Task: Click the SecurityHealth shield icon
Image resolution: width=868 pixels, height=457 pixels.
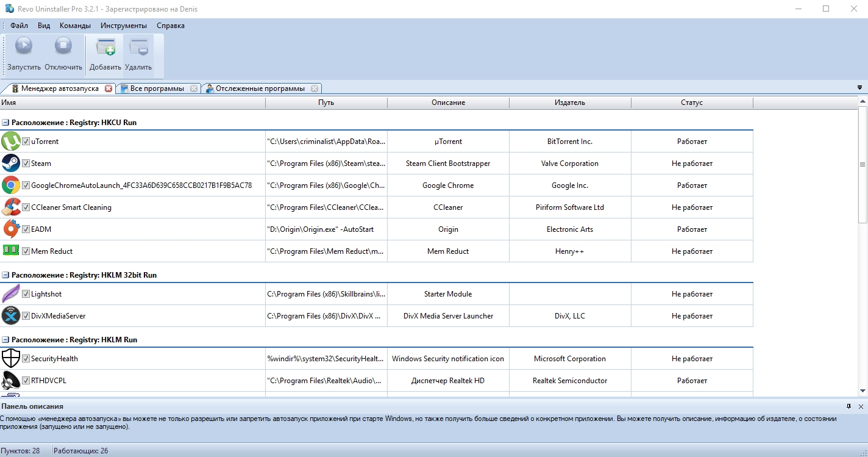Action: point(11,359)
